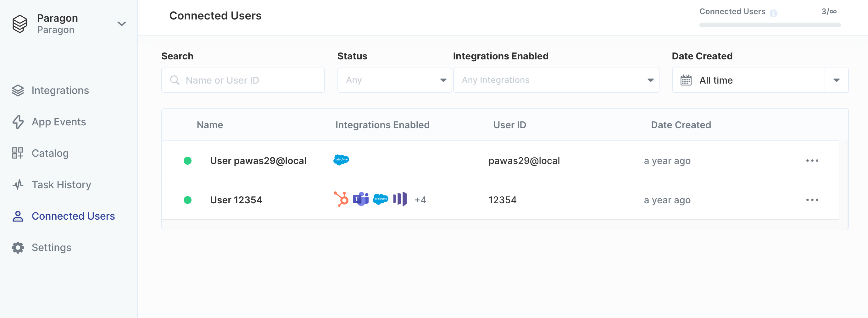This screenshot has height=318, width=868.
Task: Open more options for User 12354
Action: tap(812, 200)
